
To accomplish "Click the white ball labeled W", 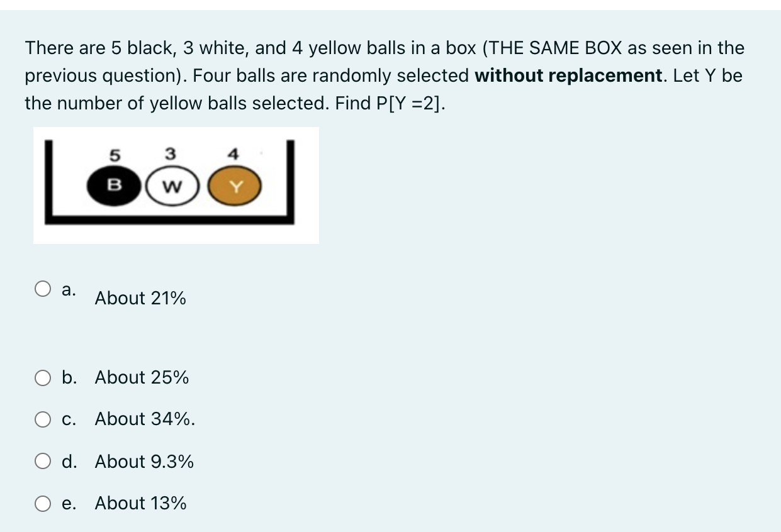I will coord(172,185).
